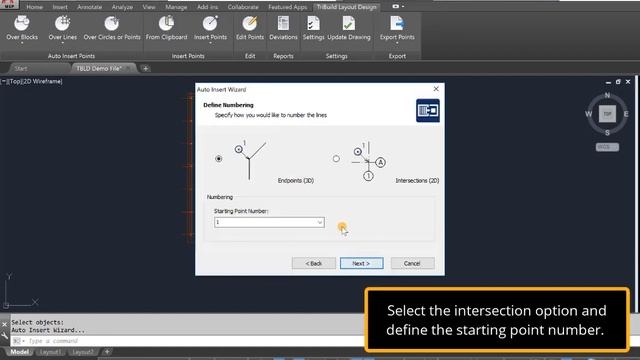Expand the Over Blocks dropdown arrow

pos(22,42)
